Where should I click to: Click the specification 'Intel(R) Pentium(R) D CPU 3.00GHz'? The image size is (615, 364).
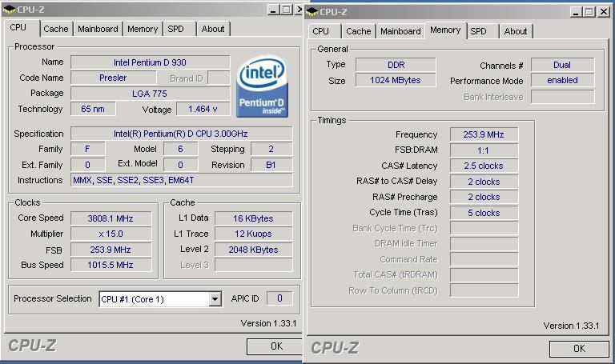pyautogui.click(x=181, y=134)
